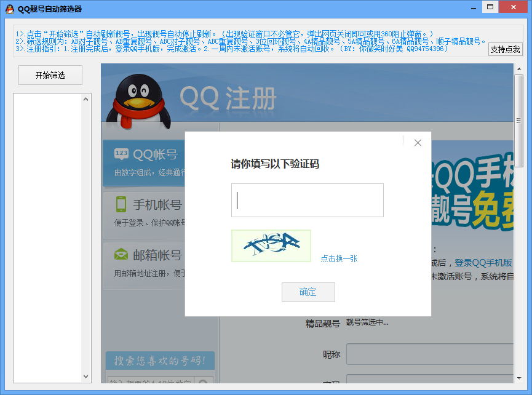Screen dimensions: 532x395
Task: Select the QQ帐号 chat bubble icon
Action: point(121,154)
